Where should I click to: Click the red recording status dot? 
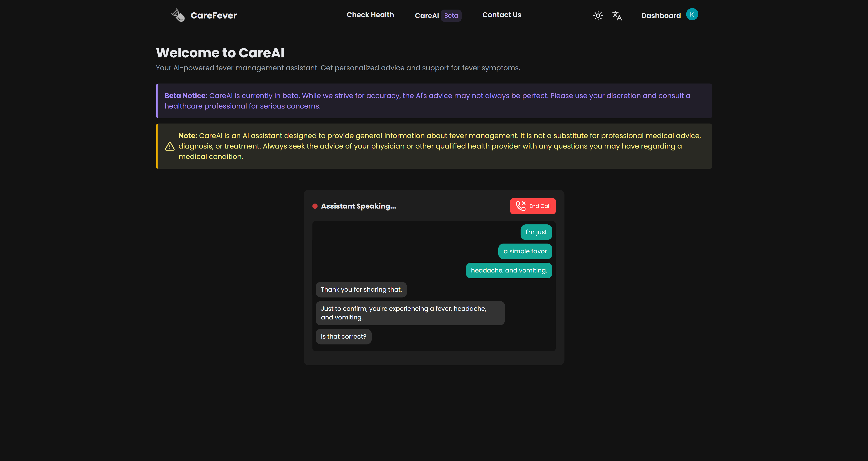(315, 206)
